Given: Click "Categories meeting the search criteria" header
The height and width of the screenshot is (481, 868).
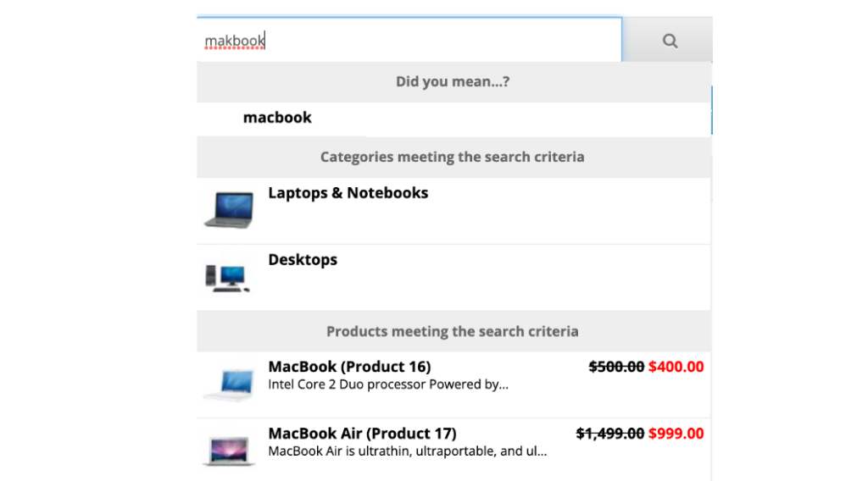Looking at the screenshot, I should (x=453, y=157).
